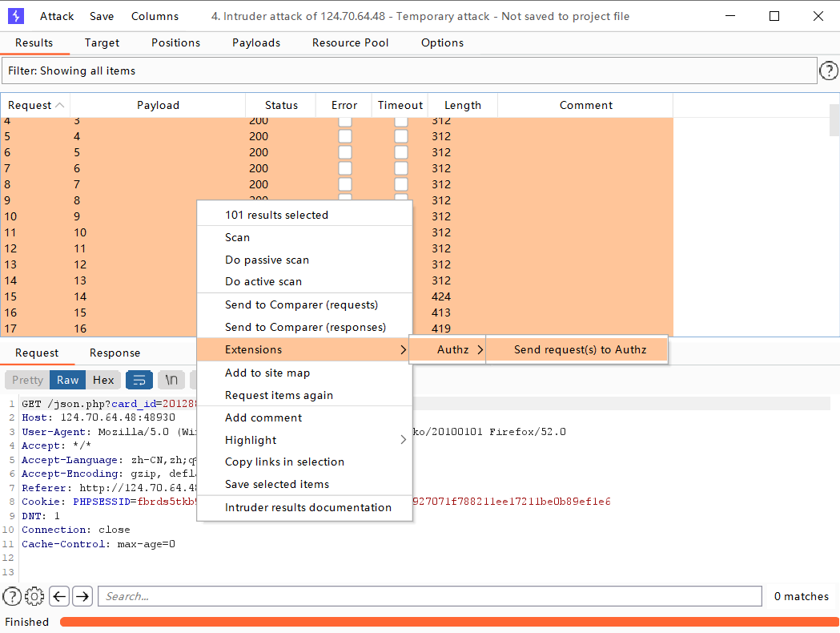Expand the Authz submenu entry
The width and height of the screenshot is (840, 633).
coord(448,349)
